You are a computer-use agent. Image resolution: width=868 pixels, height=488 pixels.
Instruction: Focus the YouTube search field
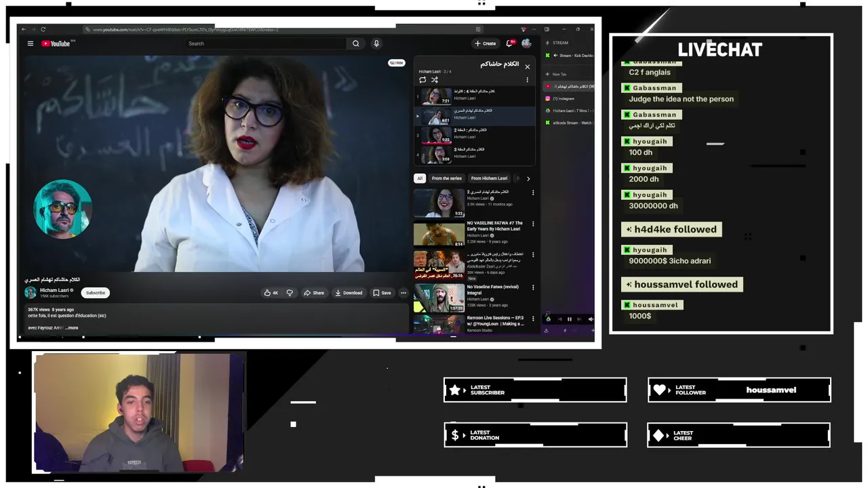[266, 43]
